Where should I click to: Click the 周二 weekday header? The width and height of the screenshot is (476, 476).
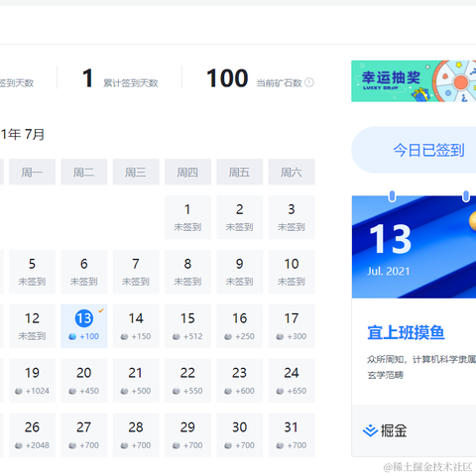point(84,172)
